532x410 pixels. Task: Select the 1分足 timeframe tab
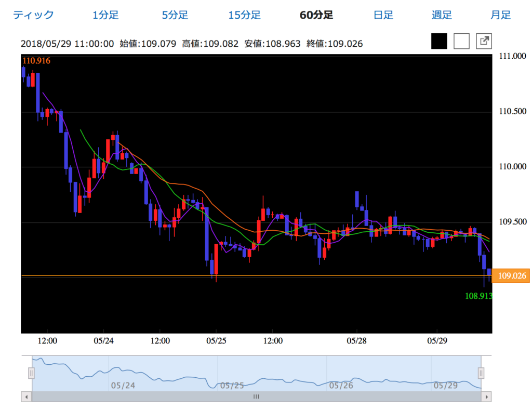105,15
